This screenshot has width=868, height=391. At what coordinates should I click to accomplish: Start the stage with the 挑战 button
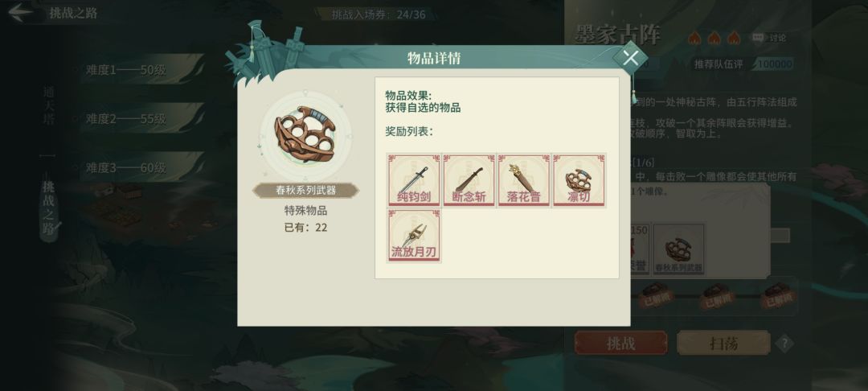pos(620,344)
